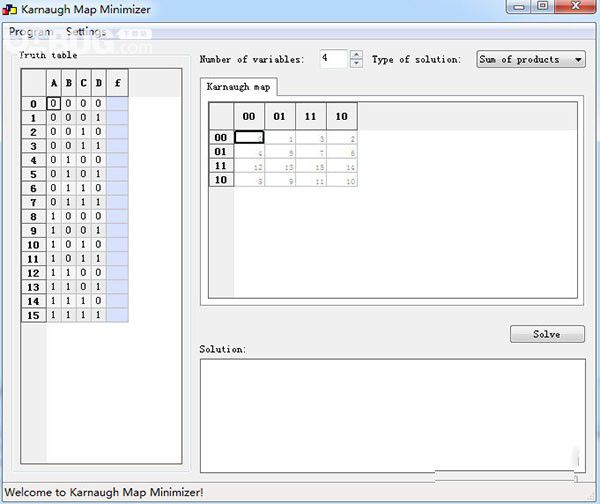Toggle f value for truth table row 0
This screenshot has height=504, width=600.
(117, 103)
